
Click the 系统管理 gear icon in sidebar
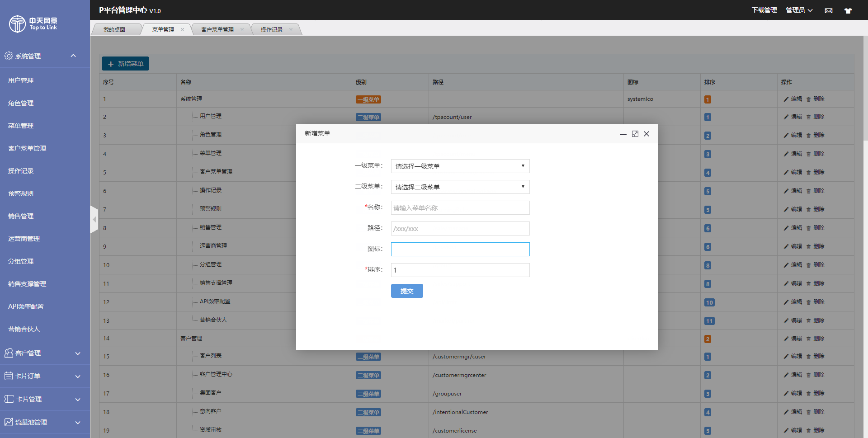9,56
